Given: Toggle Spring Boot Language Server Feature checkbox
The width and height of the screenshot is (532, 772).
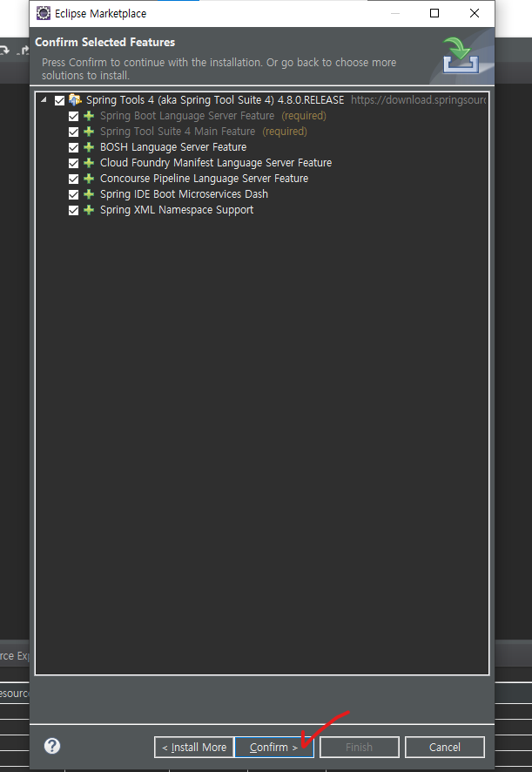Looking at the screenshot, I should click(x=73, y=116).
